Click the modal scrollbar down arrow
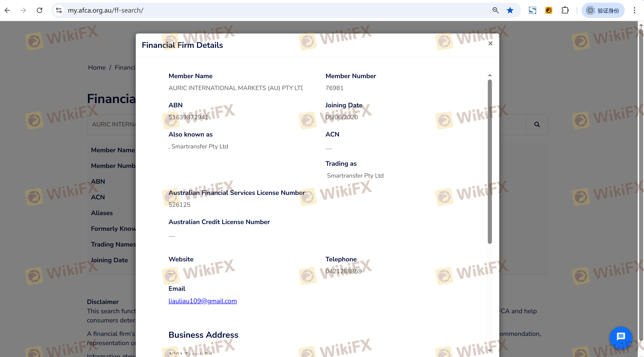The image size is (644, 357). coord(490,350)
